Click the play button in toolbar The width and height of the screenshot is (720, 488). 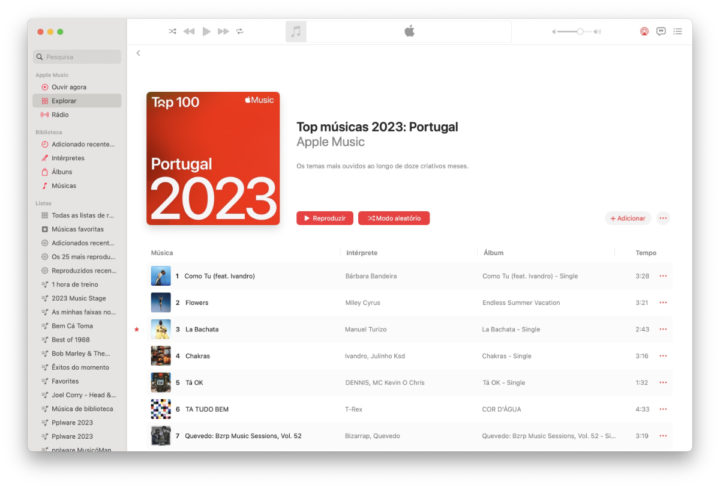[206, 31]
